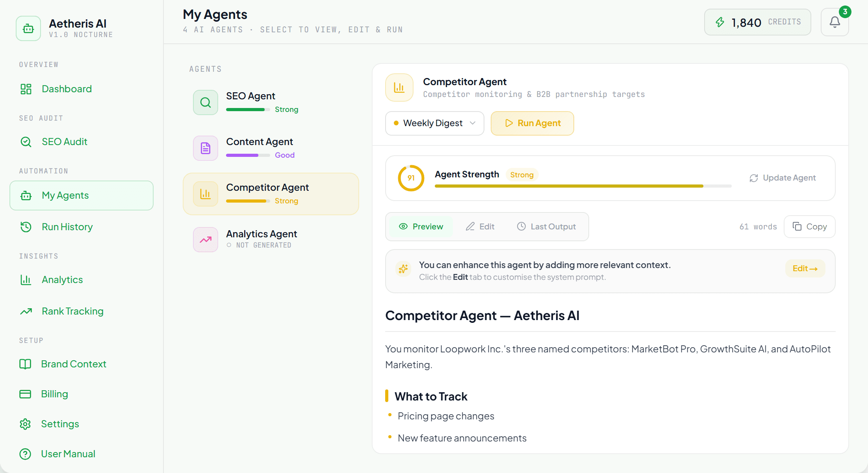Open Dashboard from the sidebar

pyautogui.click(x=81, y=89)
